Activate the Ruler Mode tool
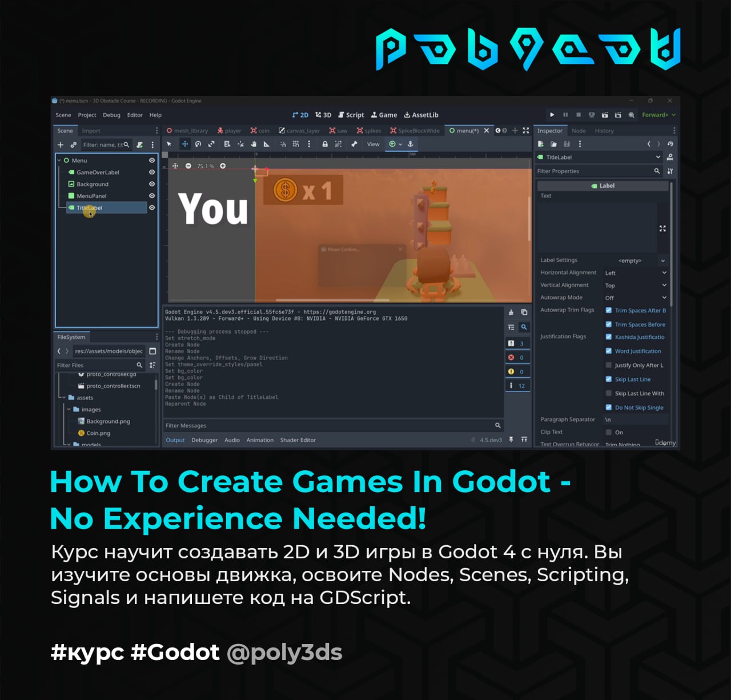This screenshot has width=731, height=700. tap(267, 145)
